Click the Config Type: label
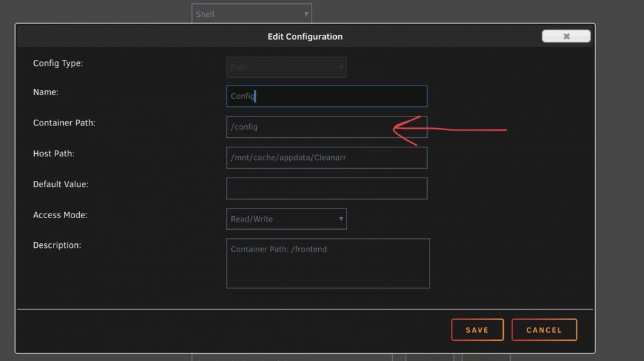 tap(58, 63)
